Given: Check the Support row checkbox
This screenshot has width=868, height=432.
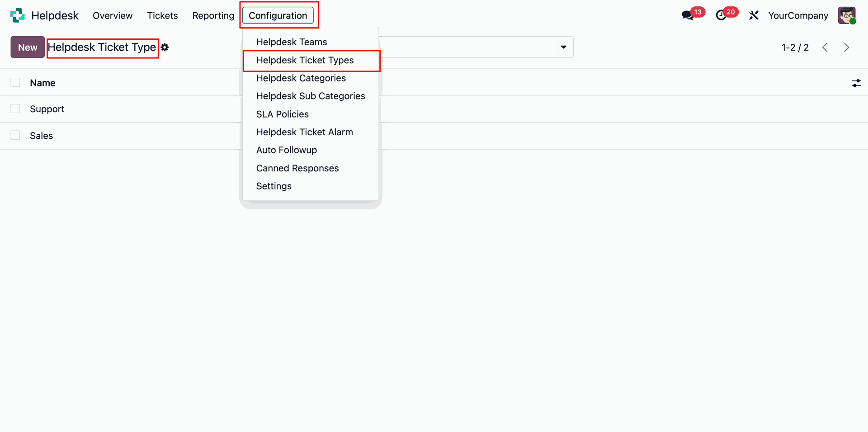Looking at the screenshot, I should [15, 109].
